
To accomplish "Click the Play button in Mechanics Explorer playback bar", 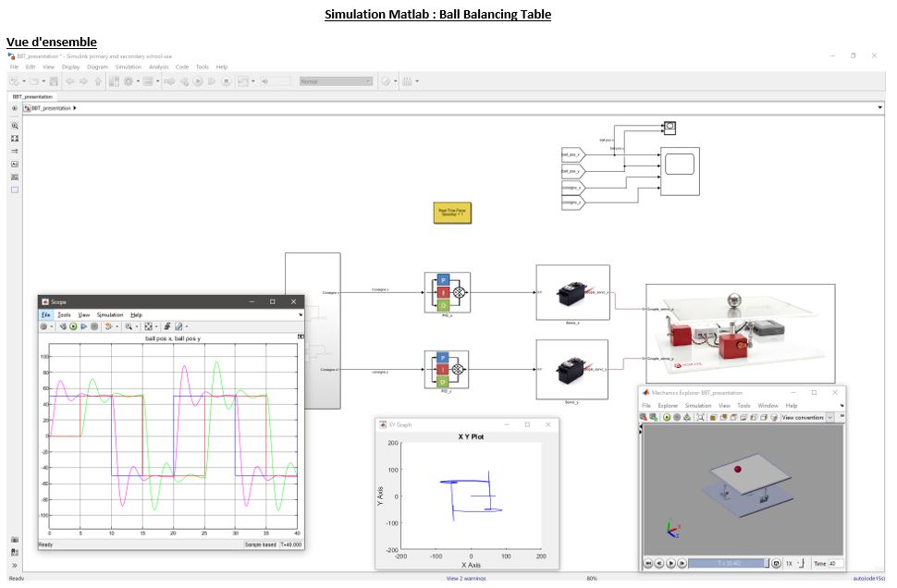I will pos(671,563).
